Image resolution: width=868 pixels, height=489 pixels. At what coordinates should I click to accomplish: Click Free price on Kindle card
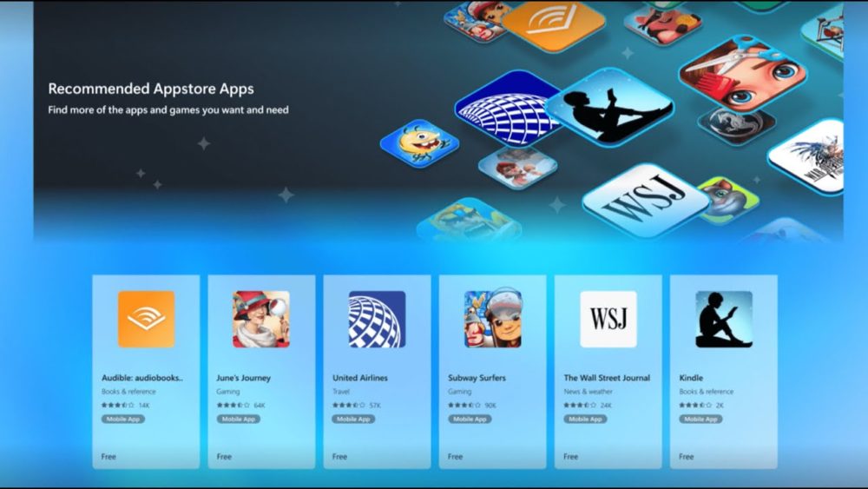(x=687, y=457)
